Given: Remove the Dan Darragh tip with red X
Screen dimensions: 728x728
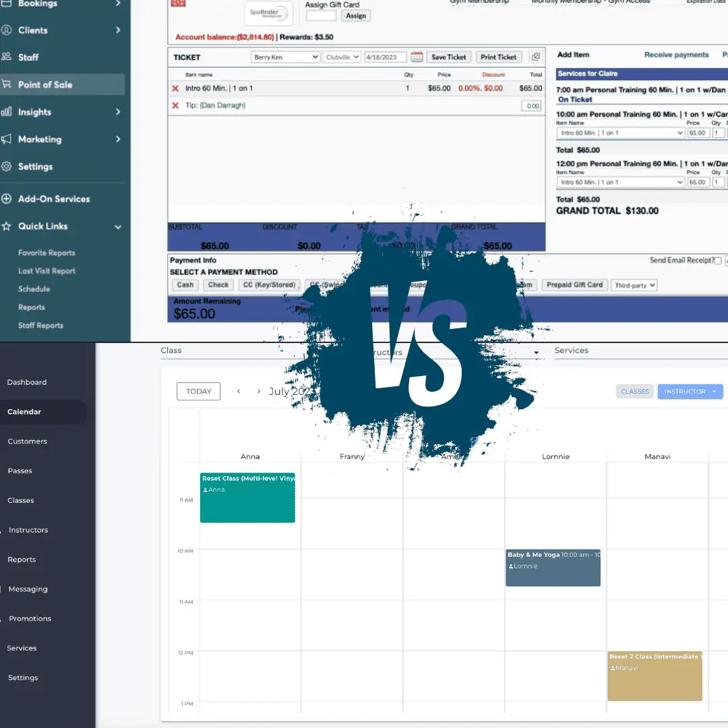Looking at the screenshot, I should (175, 105).
